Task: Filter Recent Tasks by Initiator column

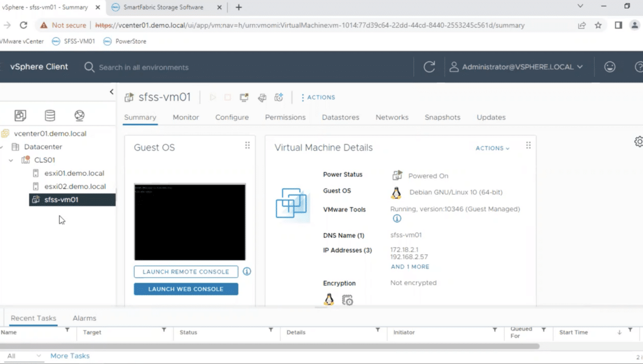Action: click(x=495, y=330)
